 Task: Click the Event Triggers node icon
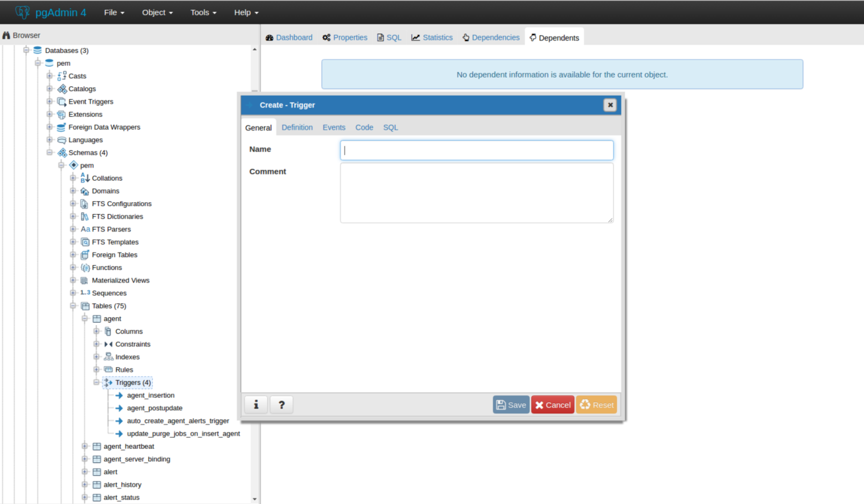(62, 102)
